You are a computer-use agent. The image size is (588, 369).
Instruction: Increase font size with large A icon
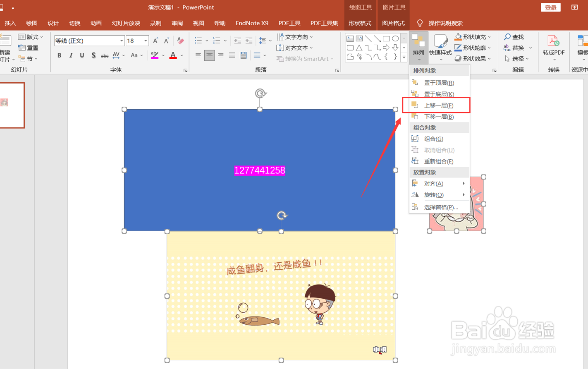(x=155, y=41)
